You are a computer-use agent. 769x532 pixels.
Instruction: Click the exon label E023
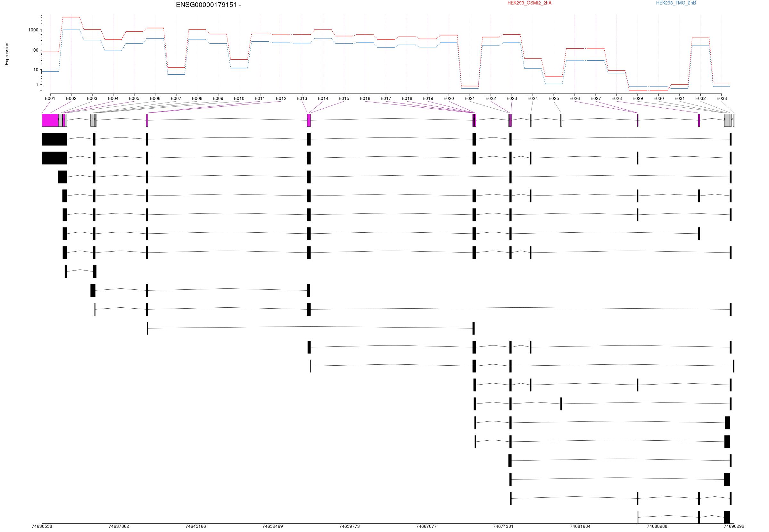tap(512, 99)
